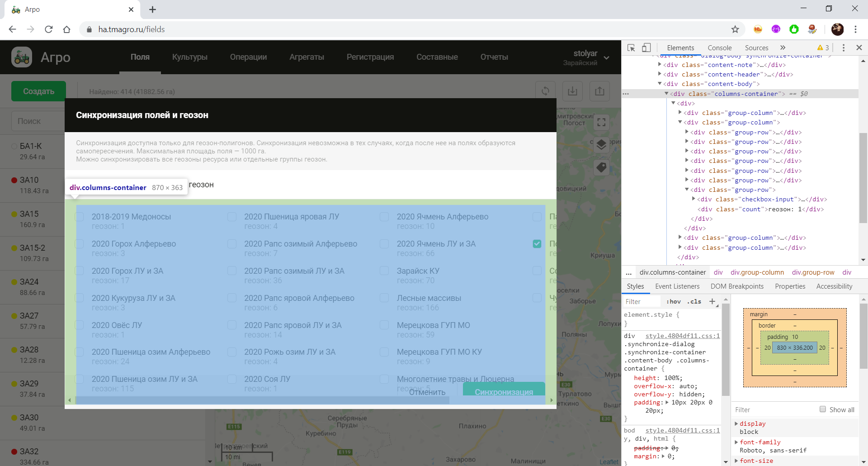Click the green Создать button
Image resolution: width=868 pixels, height=466 pixels.
coord(38,91)
